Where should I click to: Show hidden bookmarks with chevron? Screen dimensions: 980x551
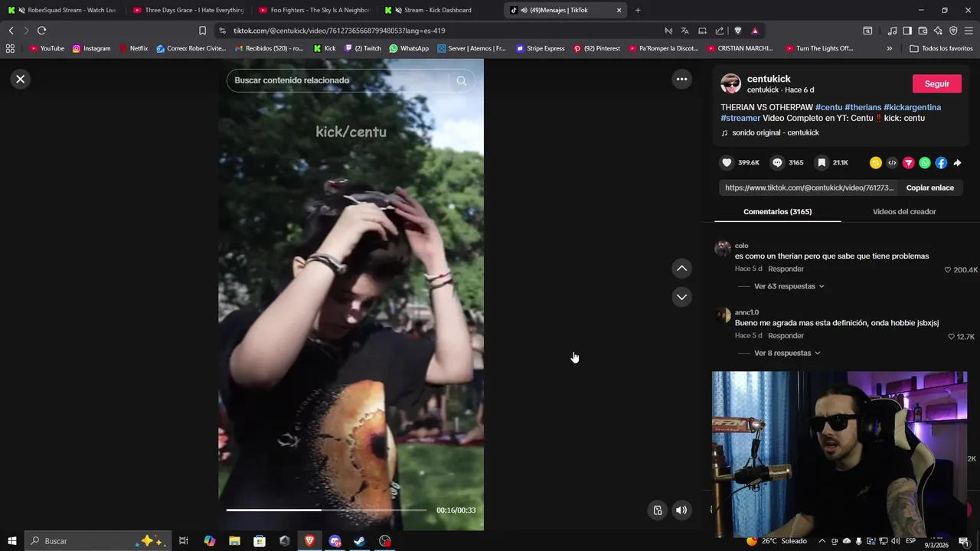click(x=889, y=48)
